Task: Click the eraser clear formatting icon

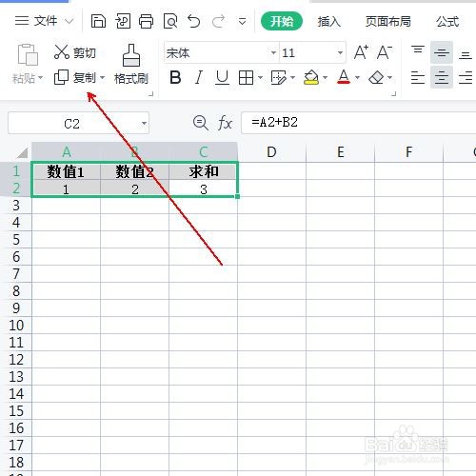Action: coord(376,77)
